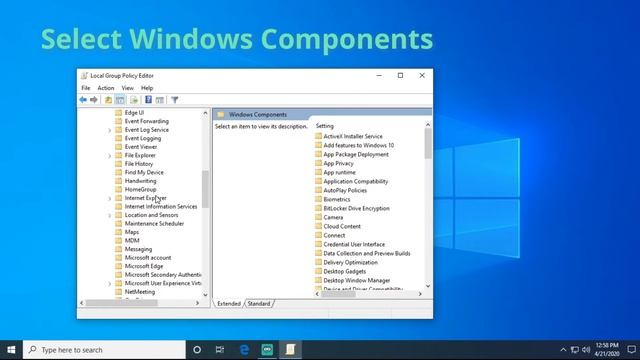Switch to the Extended tab
This screenshot has width=640, height=360.
(229, 304)
